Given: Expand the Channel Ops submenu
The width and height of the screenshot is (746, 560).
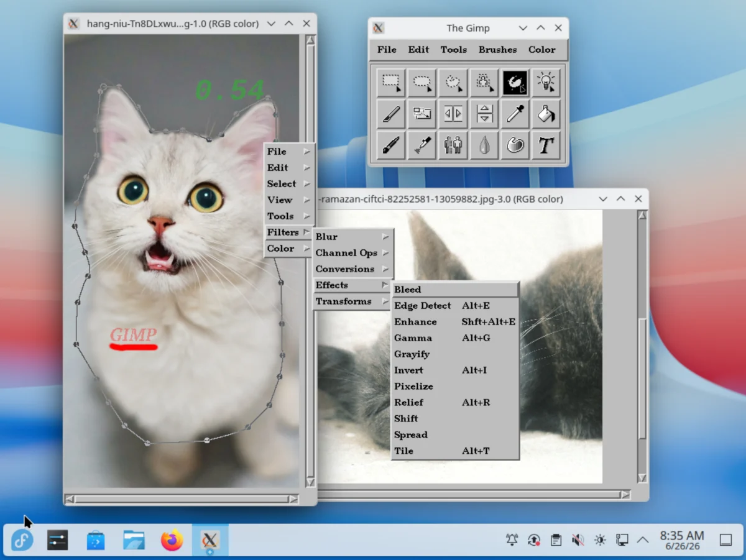Looking at the screenshot, I should (x=353, y=253).
